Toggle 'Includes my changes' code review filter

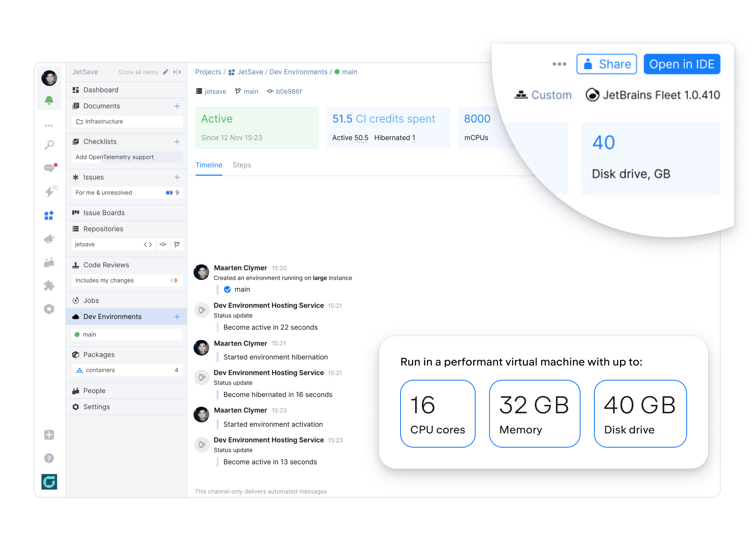pyautogui.click(x=174, y=280)
